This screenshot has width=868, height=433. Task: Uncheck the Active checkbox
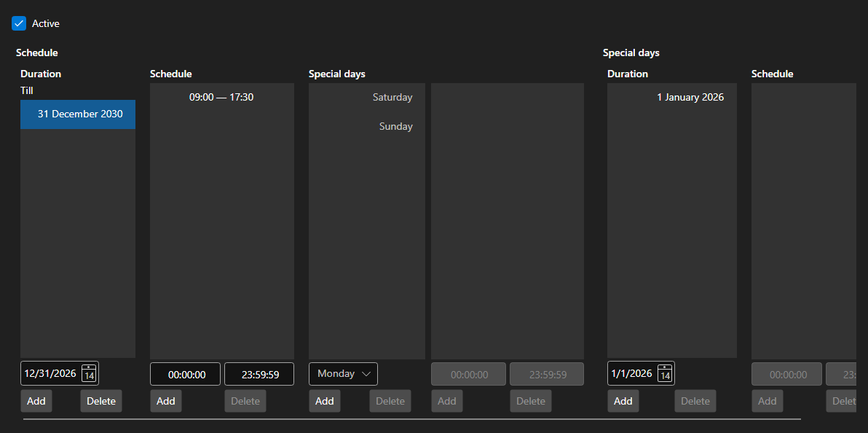coord(19,23)
